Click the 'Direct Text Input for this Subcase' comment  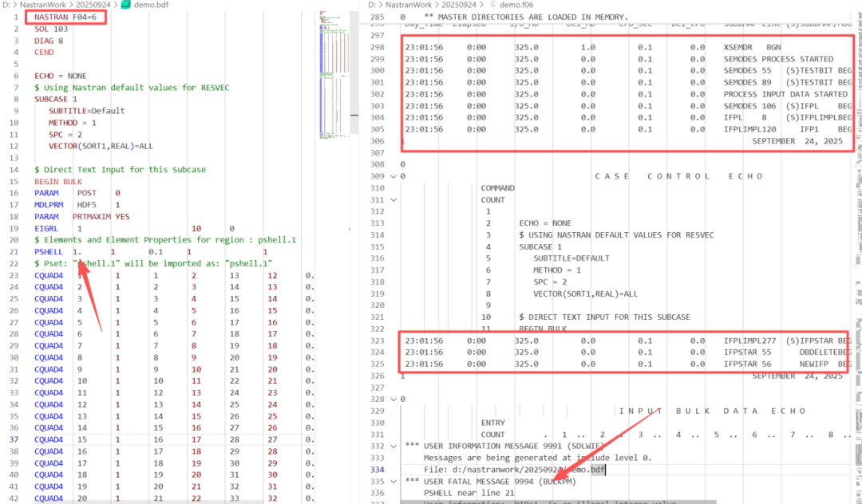point(120,170)
